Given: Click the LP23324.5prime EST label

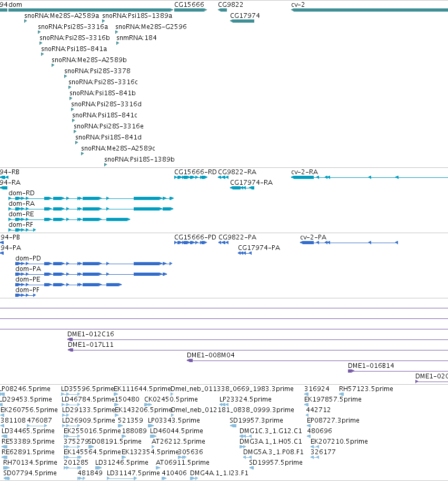Looking at the screenshot, I should [245, 399].
